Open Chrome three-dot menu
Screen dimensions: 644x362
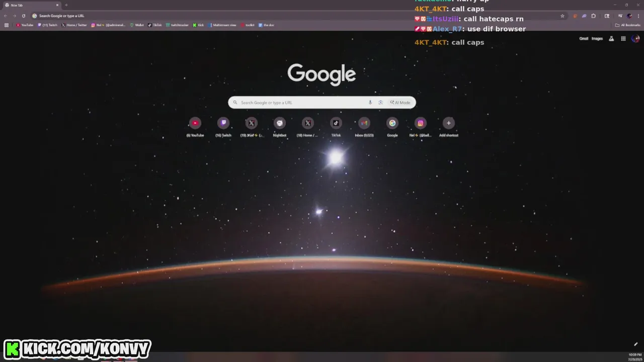(x=638, y=16)
